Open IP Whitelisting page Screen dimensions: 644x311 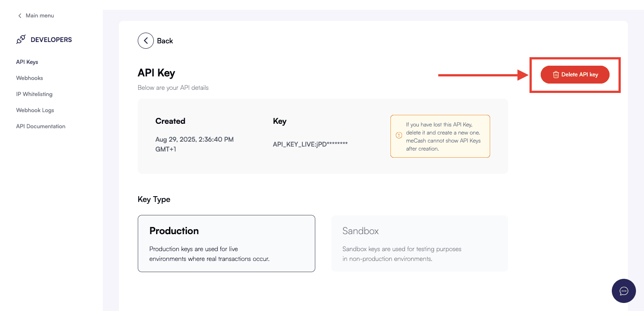34,94
